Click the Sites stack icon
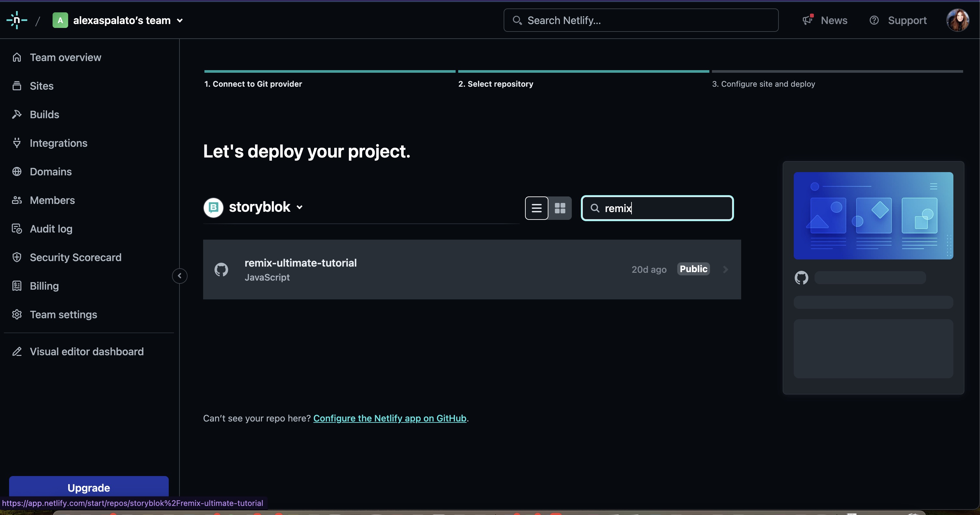This screenshot has height=515, width=980. pyautogui.click(x=17, y=86)
